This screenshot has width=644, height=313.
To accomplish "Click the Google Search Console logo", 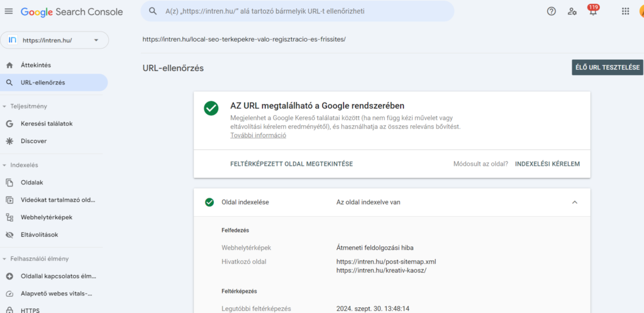I will (x=72, y=12).
